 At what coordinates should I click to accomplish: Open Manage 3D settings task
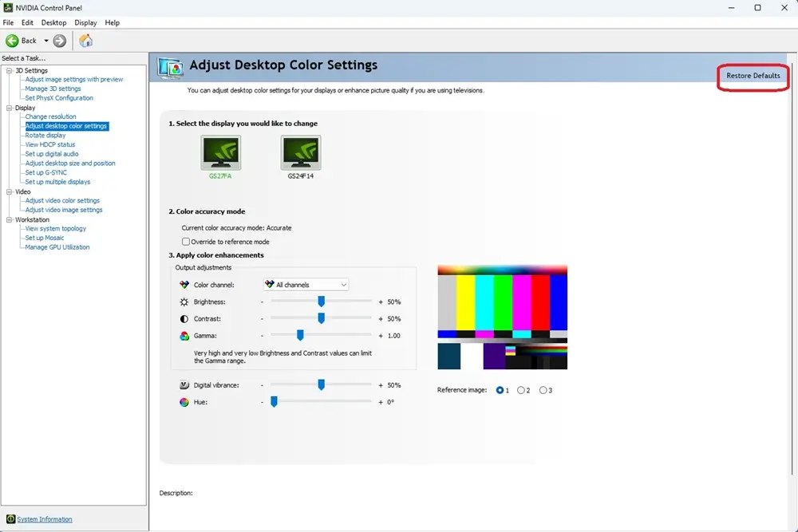(x=53, y=89)
